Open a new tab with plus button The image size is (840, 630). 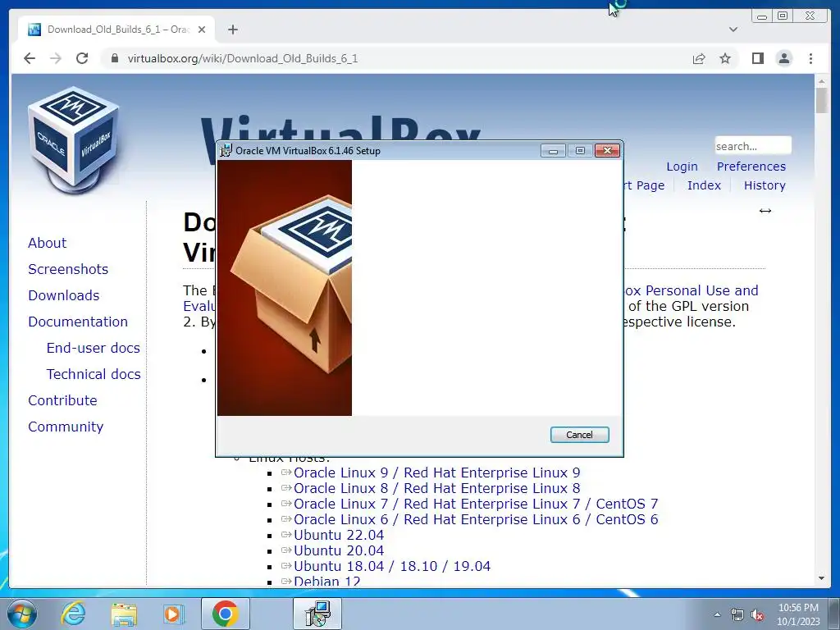coord(232,30)
